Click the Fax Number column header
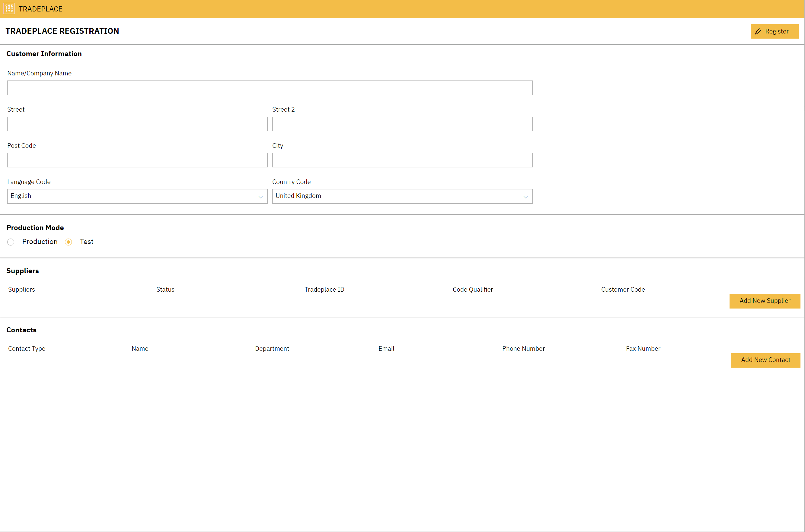 point(643,348)
